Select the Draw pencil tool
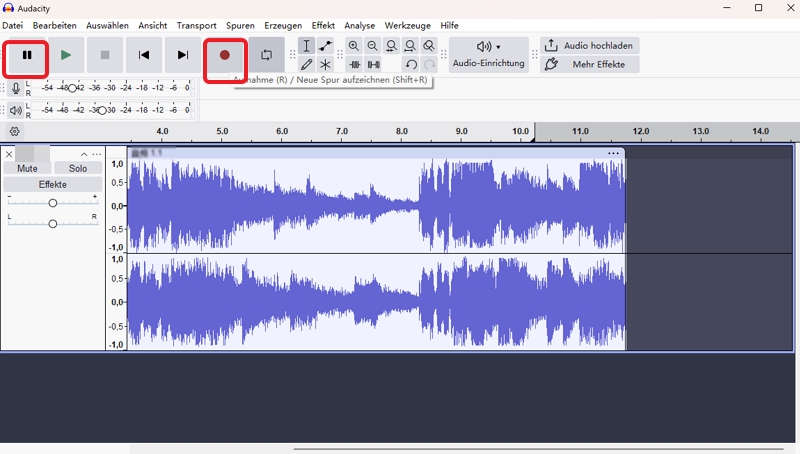 [x=307, y=65]
